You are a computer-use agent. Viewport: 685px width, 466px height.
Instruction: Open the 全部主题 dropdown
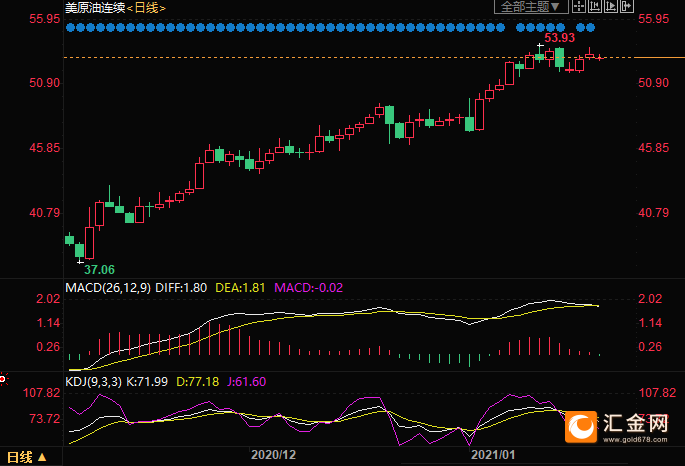click(531, 7)
